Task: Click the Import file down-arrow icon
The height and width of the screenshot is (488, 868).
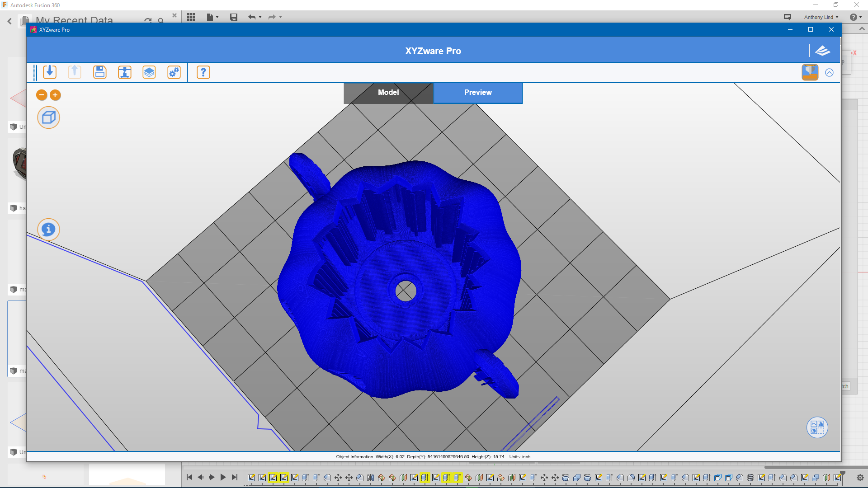Action: (x=50, y=72)
